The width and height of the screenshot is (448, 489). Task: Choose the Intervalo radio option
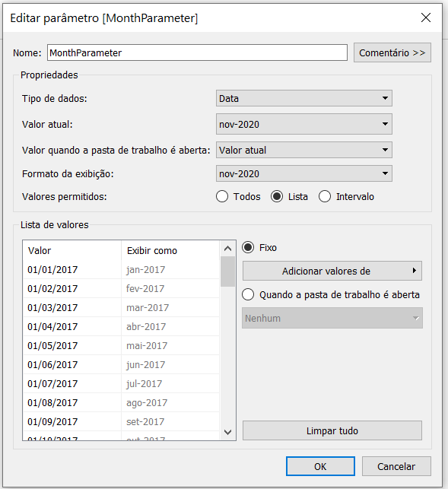coord(325,197)
